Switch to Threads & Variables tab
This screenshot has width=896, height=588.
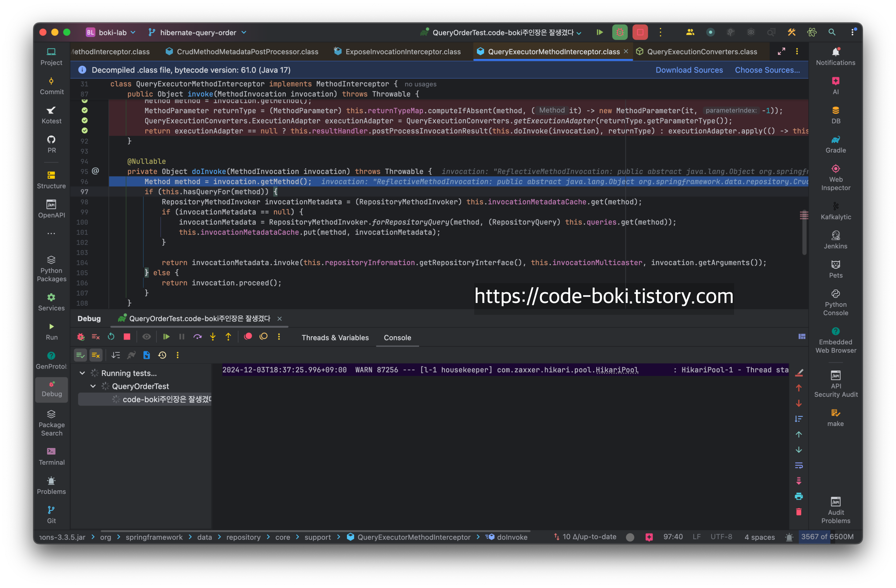[335, 338]
